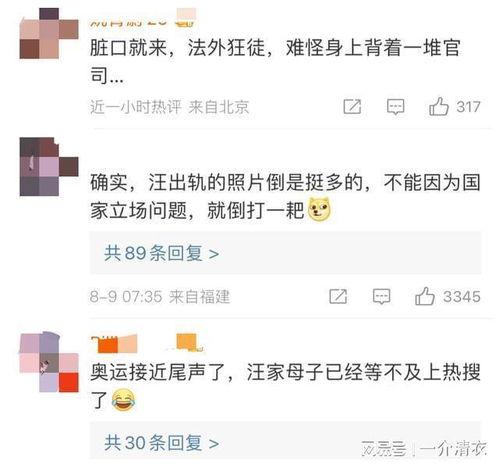
Task: Open the comment text about 法外狂徒
Action: (x=275, y=62)
